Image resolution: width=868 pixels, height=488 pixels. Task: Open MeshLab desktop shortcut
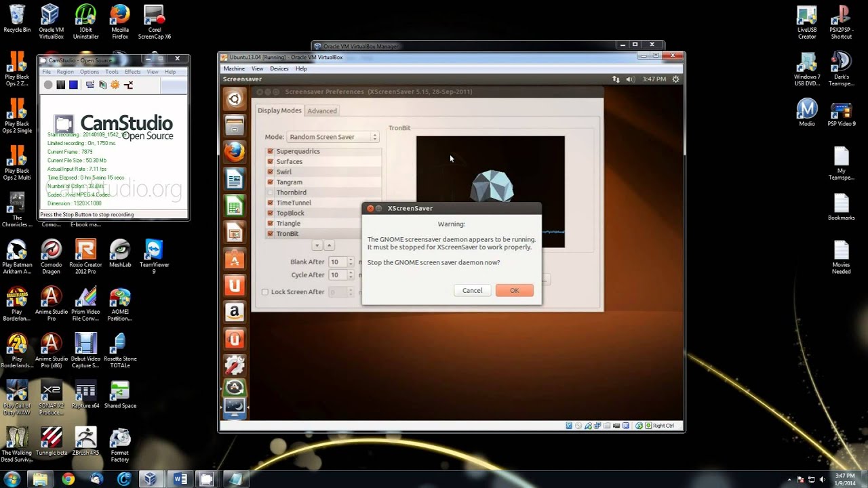point(120,253)
